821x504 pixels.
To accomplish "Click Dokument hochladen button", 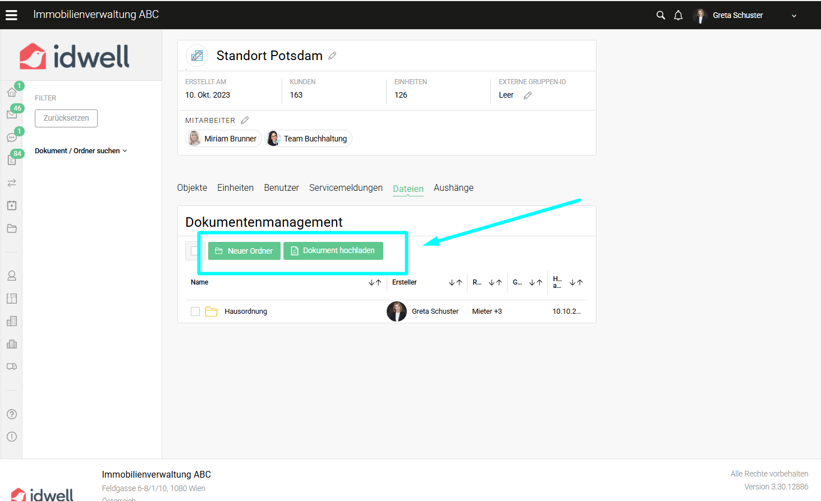I will pos(333,251).
